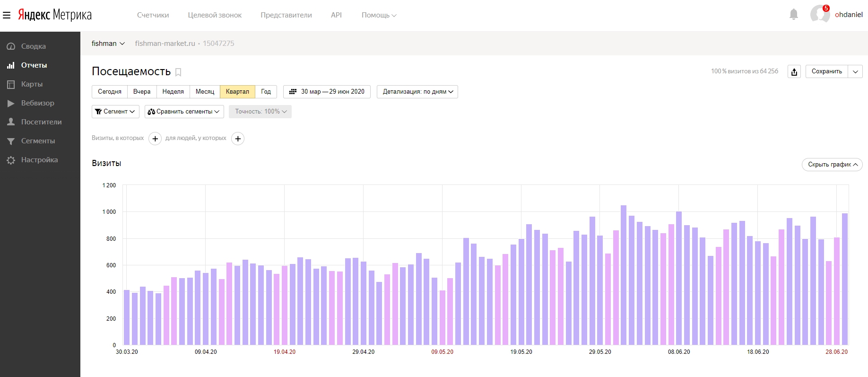Image resolution: width=868 pixels, height=377 pixels.
Task: Click the Отчеты bar chart icon
Action: point(11,65)
